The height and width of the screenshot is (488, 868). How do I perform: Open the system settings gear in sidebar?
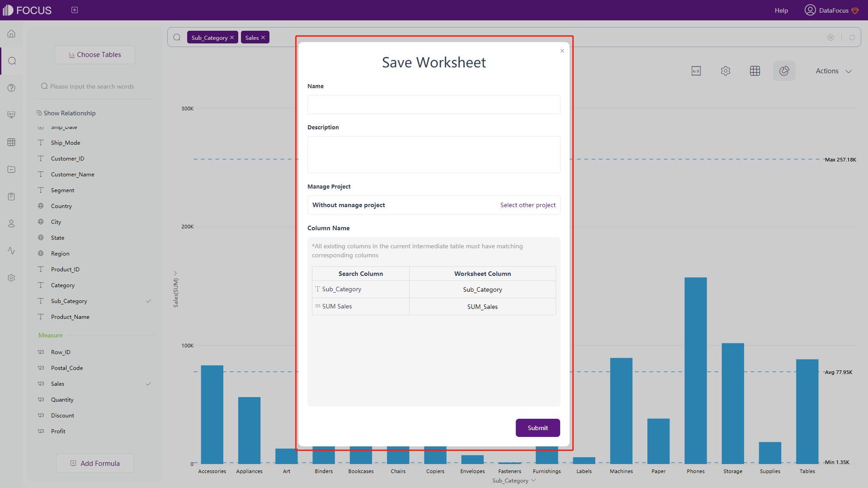[x=12, y=278]
